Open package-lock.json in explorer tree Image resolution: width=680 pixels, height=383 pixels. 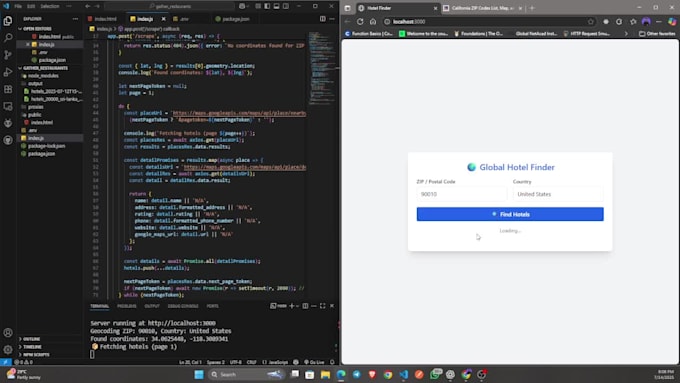pos(46,146)
